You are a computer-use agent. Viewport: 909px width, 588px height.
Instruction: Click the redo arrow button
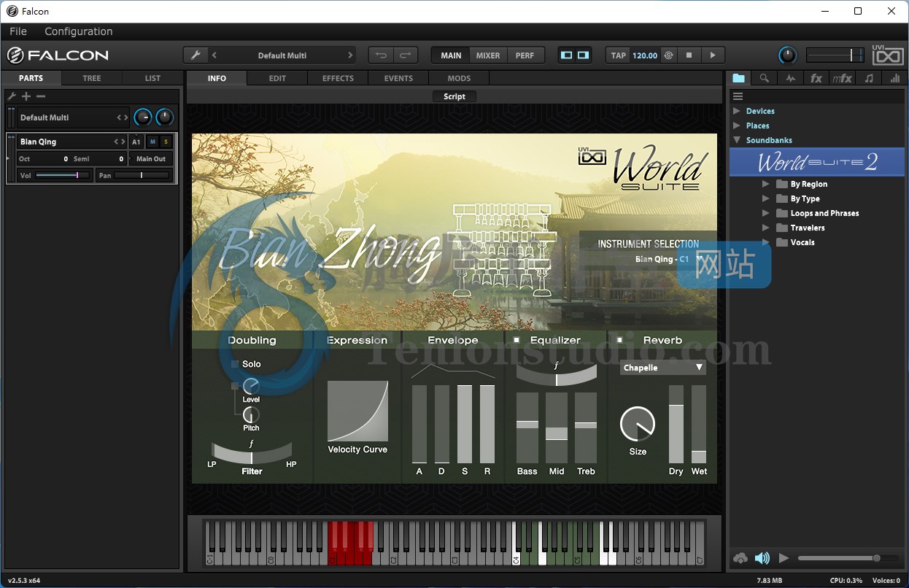[x=406, y=55]
